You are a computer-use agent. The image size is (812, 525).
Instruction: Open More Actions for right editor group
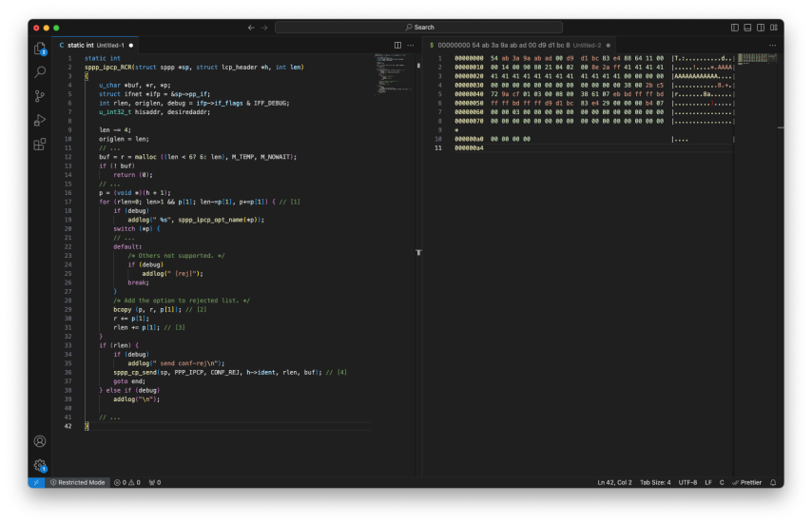pos(773,45)
